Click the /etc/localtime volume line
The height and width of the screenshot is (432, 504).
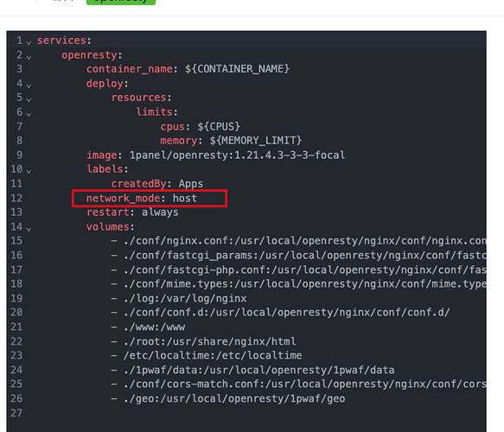(207, 356)
